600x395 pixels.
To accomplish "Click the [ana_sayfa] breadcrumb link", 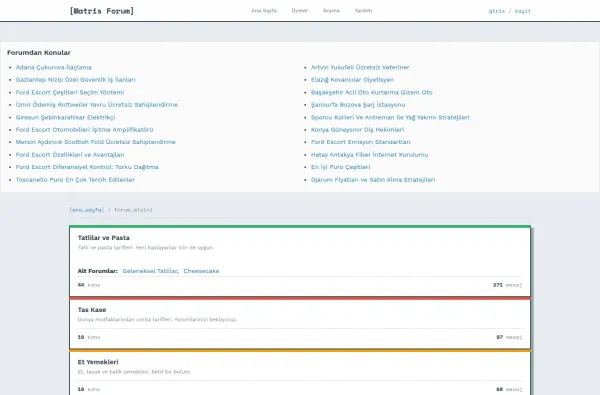I will pyautogui.click(x=86, y=210).
